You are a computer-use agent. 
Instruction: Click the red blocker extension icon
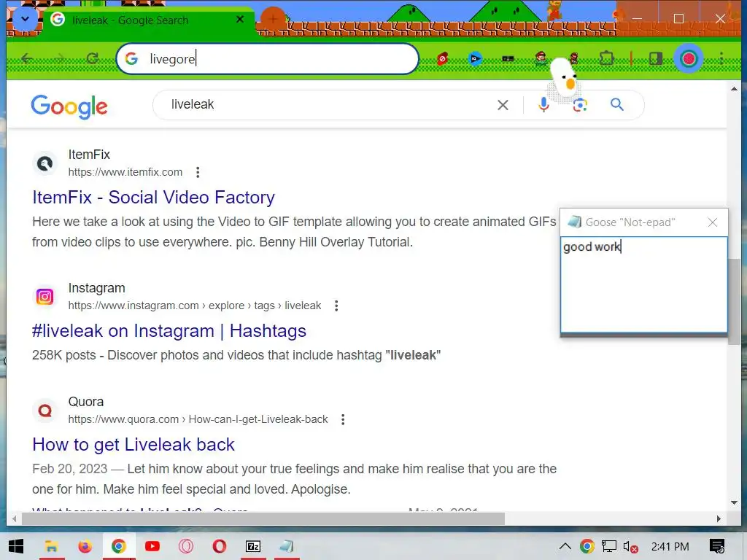(443, 59)
